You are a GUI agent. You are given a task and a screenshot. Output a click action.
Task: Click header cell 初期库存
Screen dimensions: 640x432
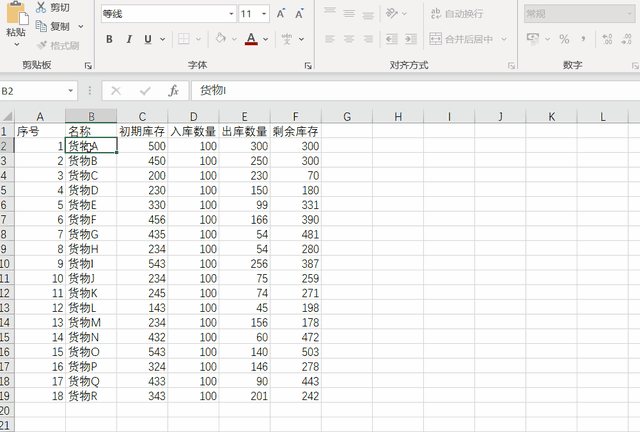pos(142,131)
